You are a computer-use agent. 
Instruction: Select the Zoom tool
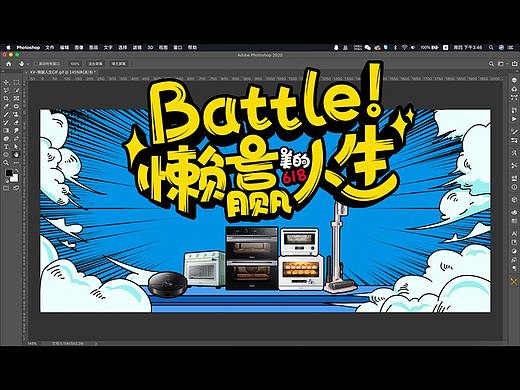[6, 163]
